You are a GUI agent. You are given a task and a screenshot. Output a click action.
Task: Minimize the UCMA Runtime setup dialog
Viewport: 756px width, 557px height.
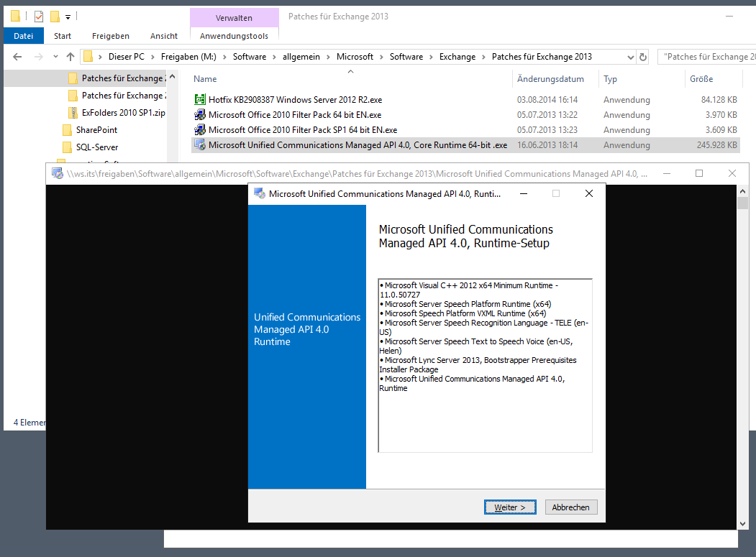(x=524, y=194)
